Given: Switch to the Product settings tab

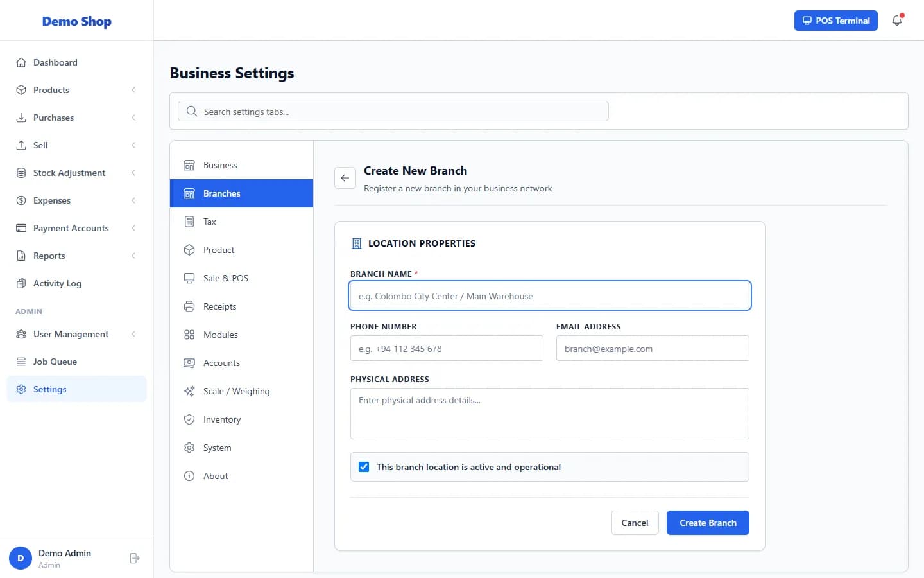Looking at the screenshot, I should [241, 250].
